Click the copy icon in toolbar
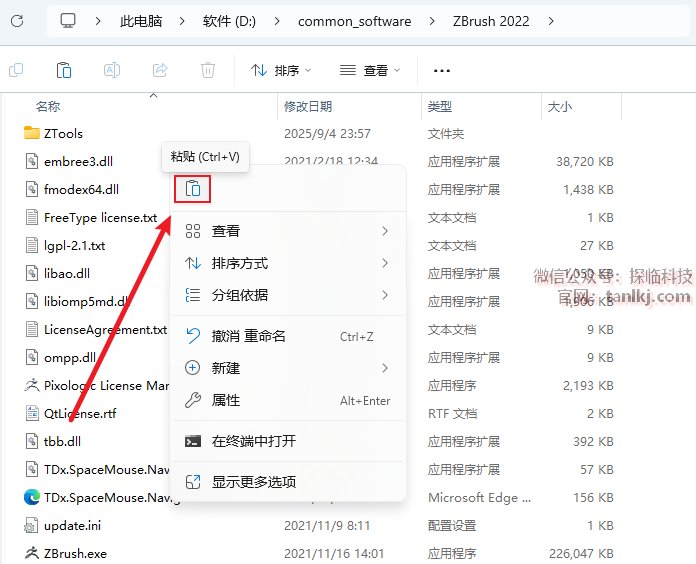 tap(16, 70)
